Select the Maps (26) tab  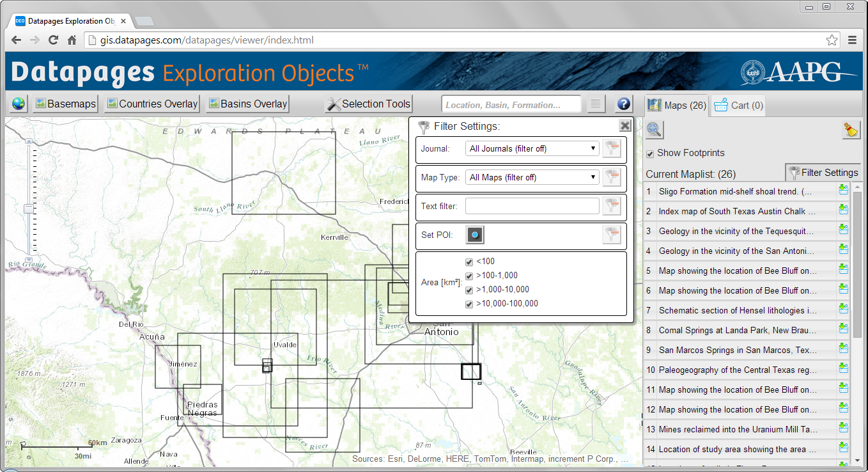[x=676, y=106]
